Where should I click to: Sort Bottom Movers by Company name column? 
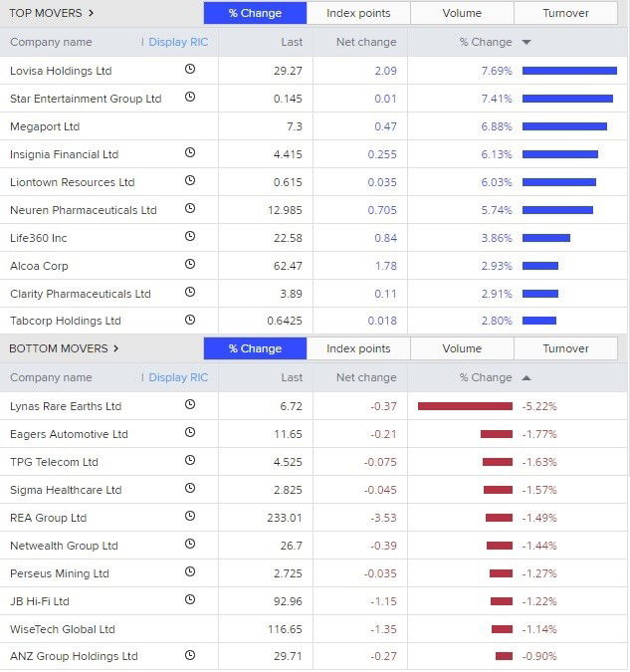pos(51,377)
